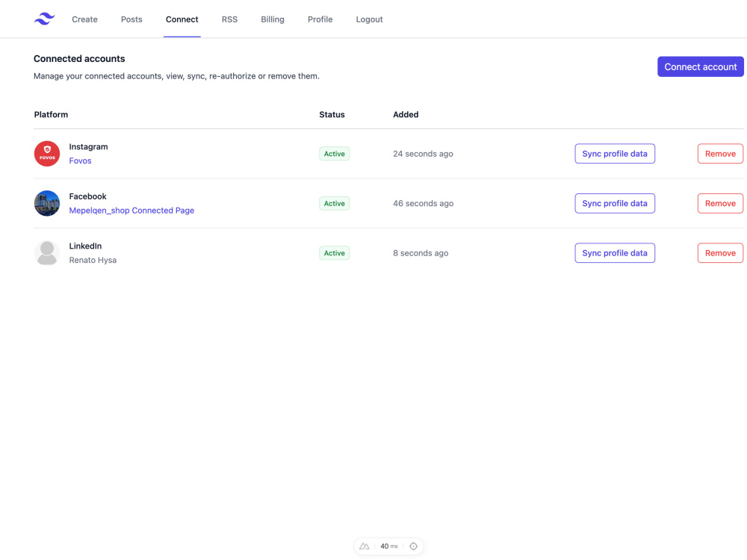Sync profile data for LinkedIn
The width and height of the screenshot is (747, 560).
[615, 253]
